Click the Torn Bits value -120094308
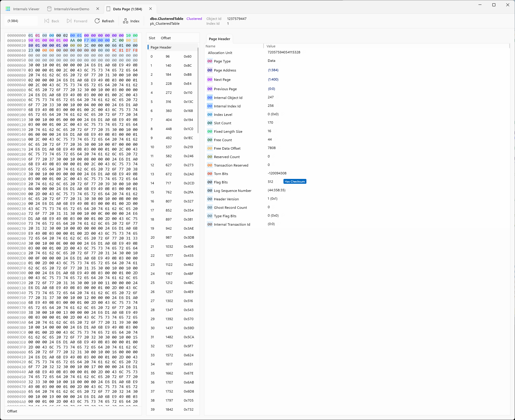The width and height of the screenshot is (515, 420). pyautogui.click(x=277, y=173)
